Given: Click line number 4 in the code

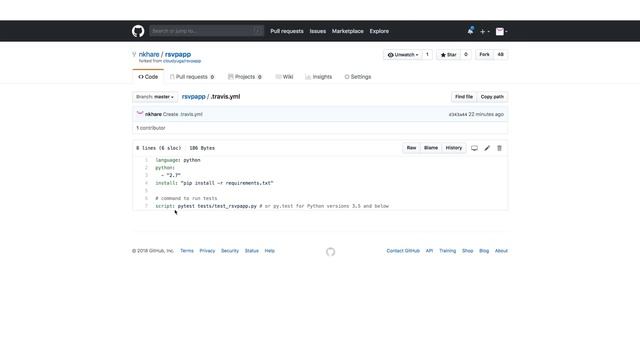Looking at the screenshot, I should point(146,183).
